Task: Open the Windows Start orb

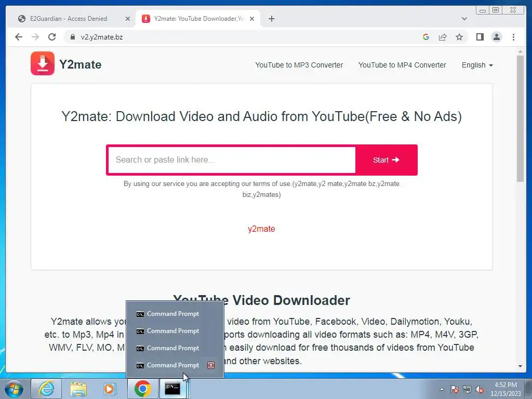Action: pos(14,389)
